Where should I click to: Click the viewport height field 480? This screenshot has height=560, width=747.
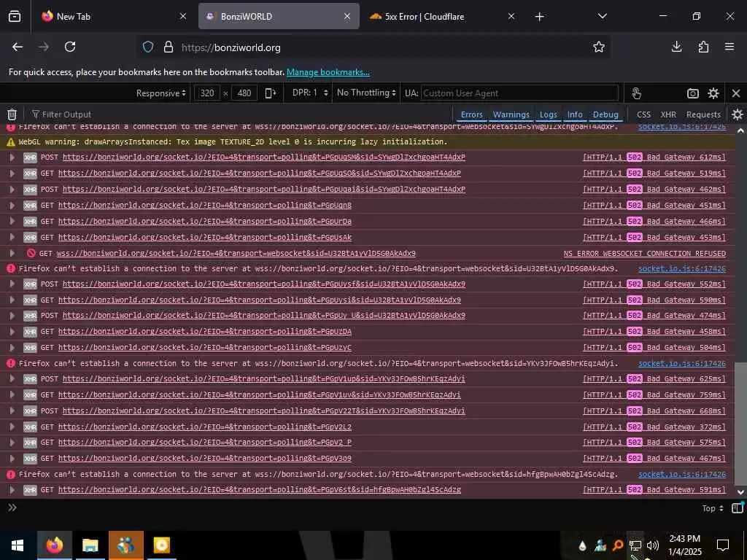tap(244, 93)
